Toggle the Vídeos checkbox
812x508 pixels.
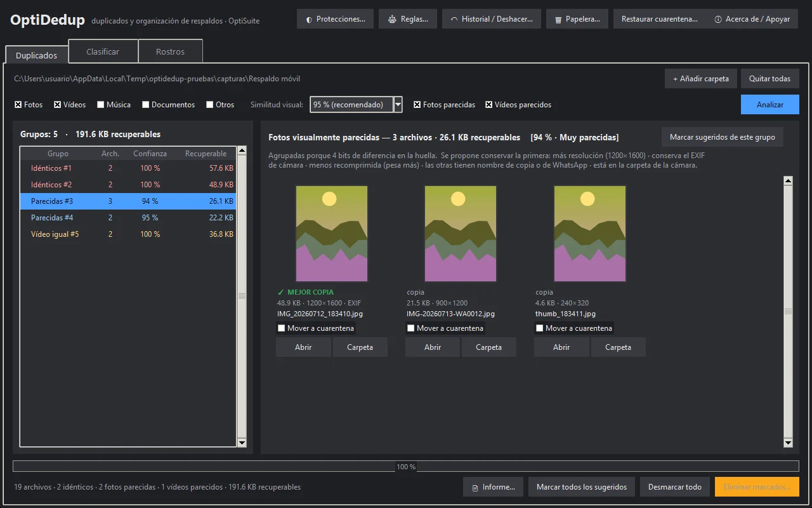[x=70, y=105]
